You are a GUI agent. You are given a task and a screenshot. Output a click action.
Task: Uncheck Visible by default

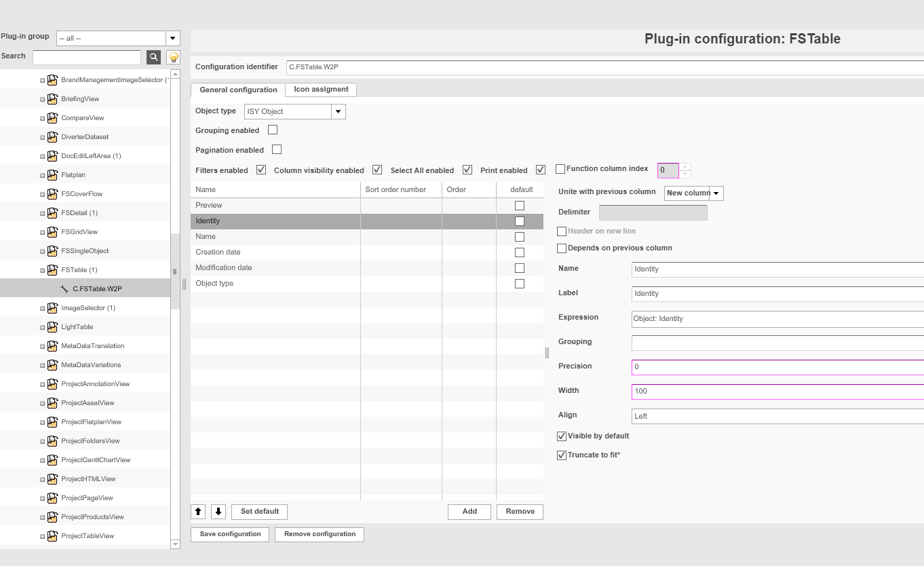pos(562,436)
